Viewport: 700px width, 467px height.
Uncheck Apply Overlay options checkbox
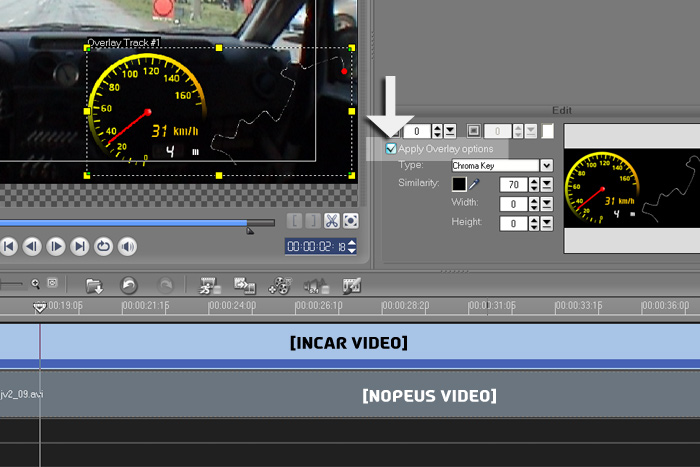pyautogui.click(x=391, y=149)
